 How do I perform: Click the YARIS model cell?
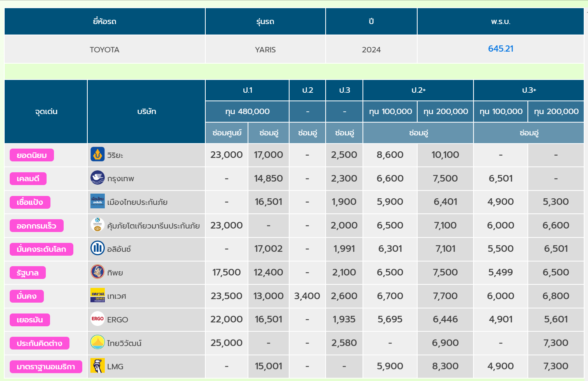[265, 49]
